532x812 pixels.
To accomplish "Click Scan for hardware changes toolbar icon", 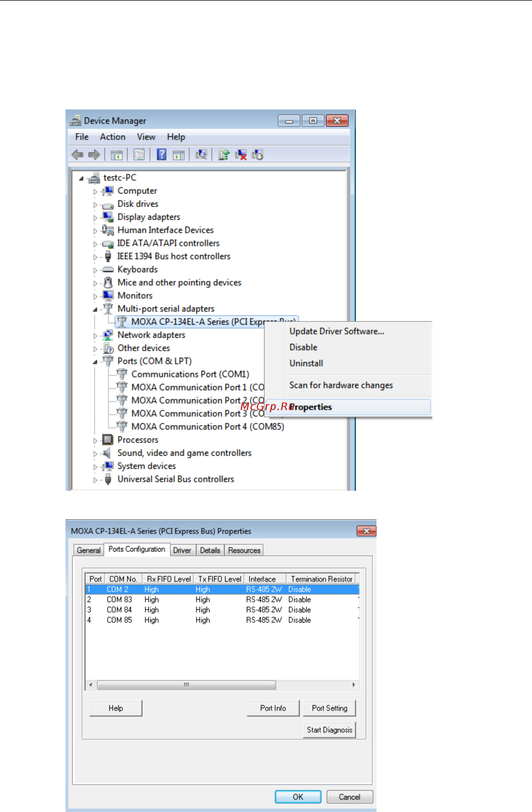I will (x=201, y=155).
